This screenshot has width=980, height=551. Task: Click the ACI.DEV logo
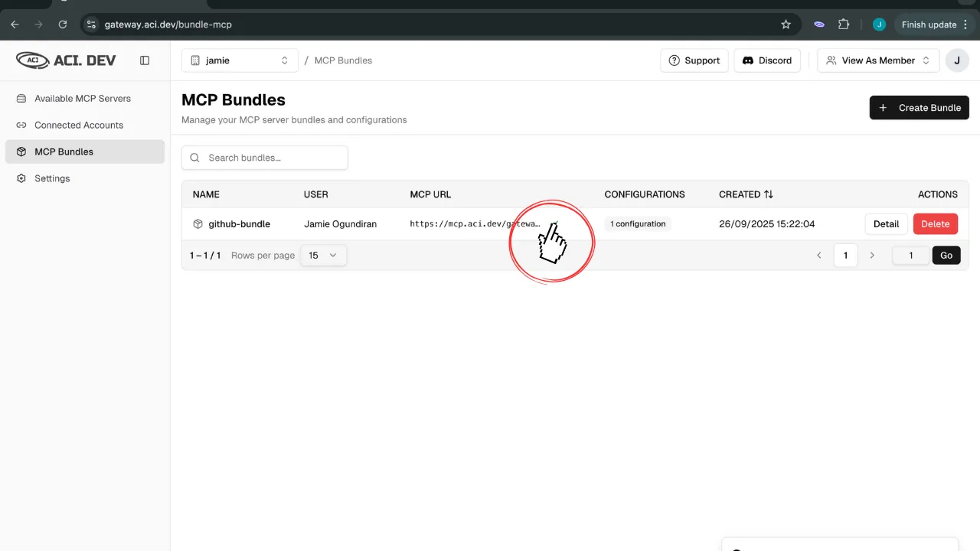point(66,60)
